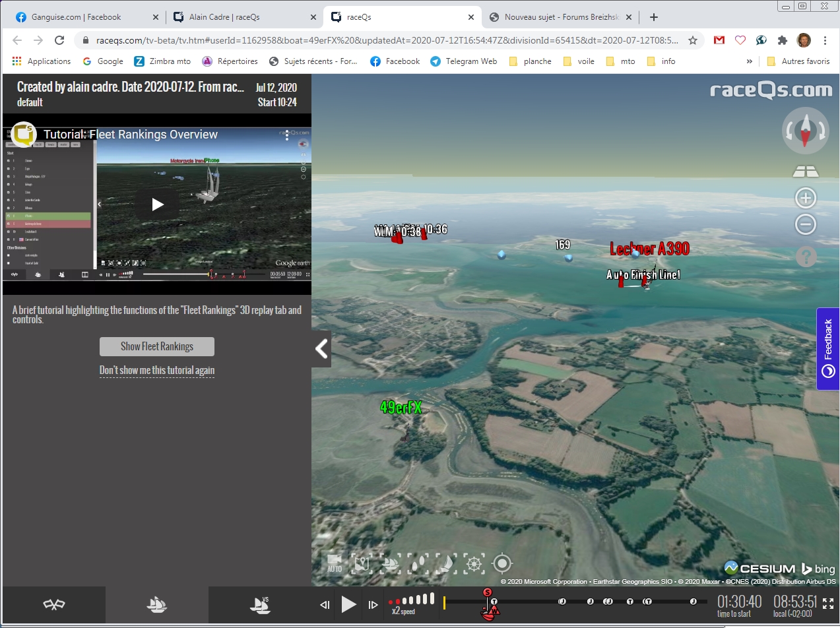Viewport: 840px width, 628px height.
Task: Open the VS boat comparison tab
Action: [260, 604]
